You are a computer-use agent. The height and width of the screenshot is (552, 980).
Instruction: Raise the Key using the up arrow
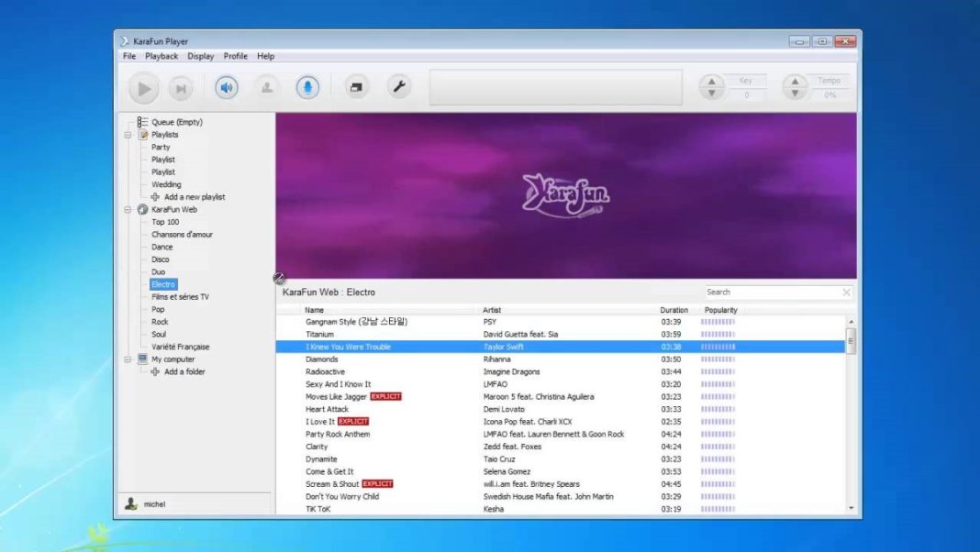[x=712, y=82]
